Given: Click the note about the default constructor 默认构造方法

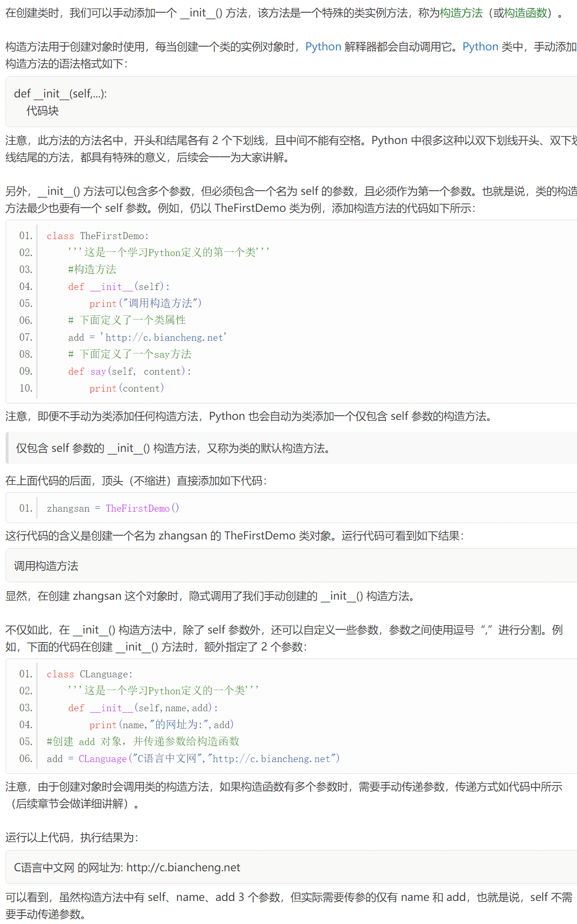Looking at the screenshot, I should 173,448.
